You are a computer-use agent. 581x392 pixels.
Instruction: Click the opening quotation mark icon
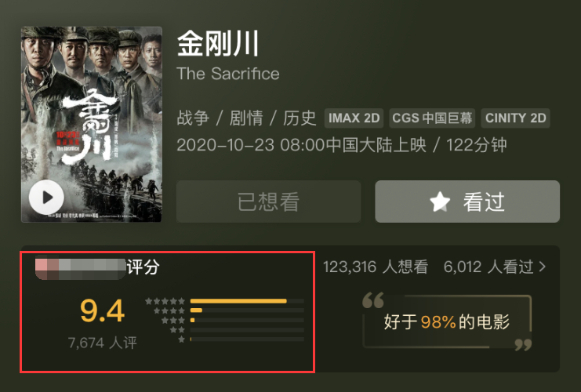373,300
